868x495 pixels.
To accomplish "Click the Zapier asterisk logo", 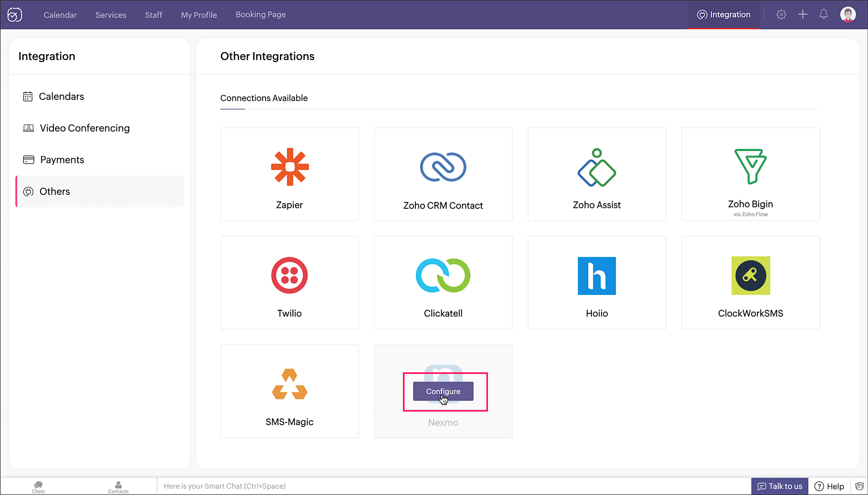I will (289, 167).
